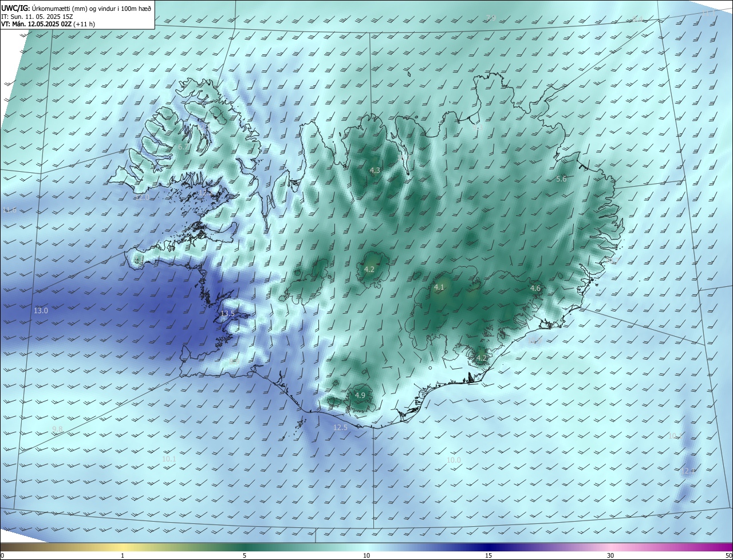Screen dimensions: 733x560
Task: Click the 15 tick on the color scale
Action: [x=488, y=555]
